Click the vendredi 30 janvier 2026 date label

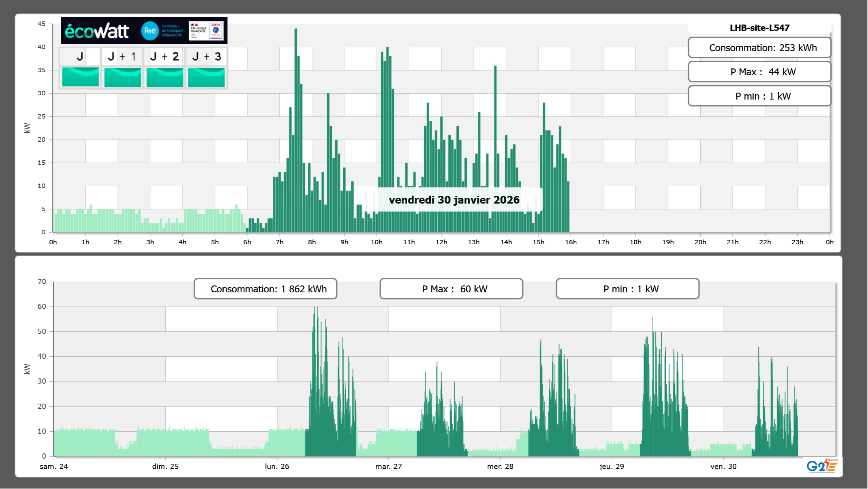point(454,200)
